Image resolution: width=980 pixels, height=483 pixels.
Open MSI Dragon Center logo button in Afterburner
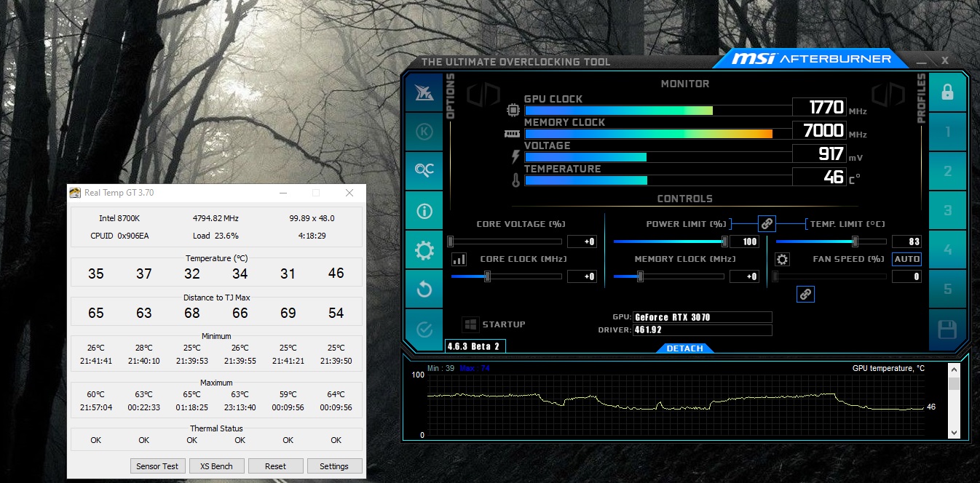[x=424, y=92]
